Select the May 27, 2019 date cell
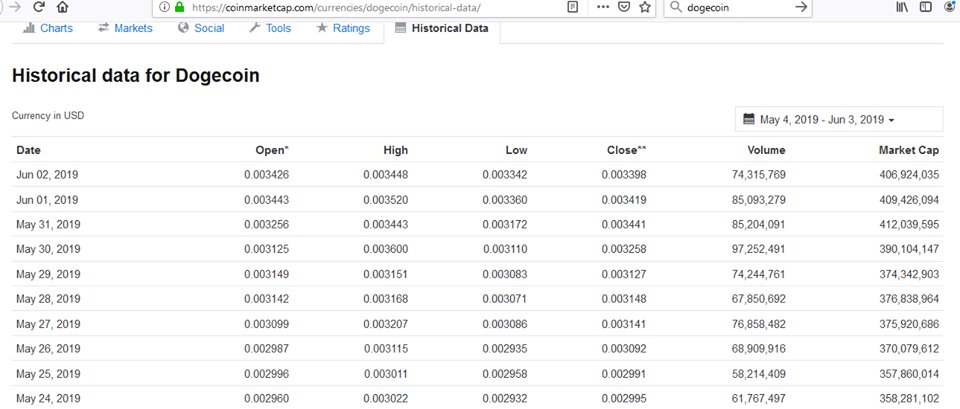This screenshot has width=960, height=409. pos(48,324)
